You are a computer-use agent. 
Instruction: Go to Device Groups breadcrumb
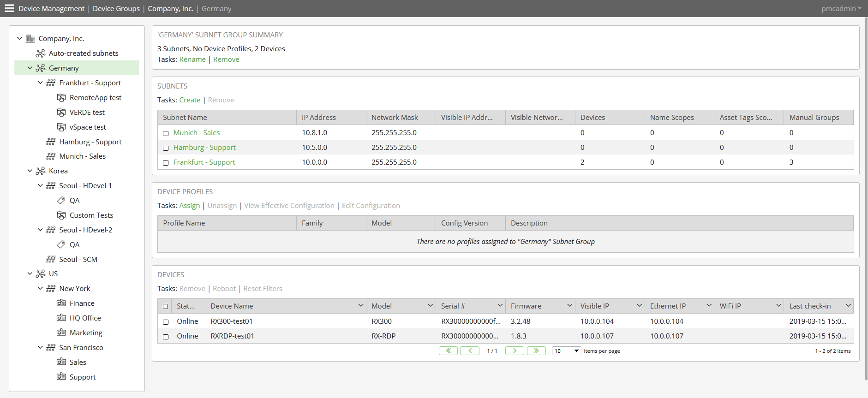pos(116,9)
